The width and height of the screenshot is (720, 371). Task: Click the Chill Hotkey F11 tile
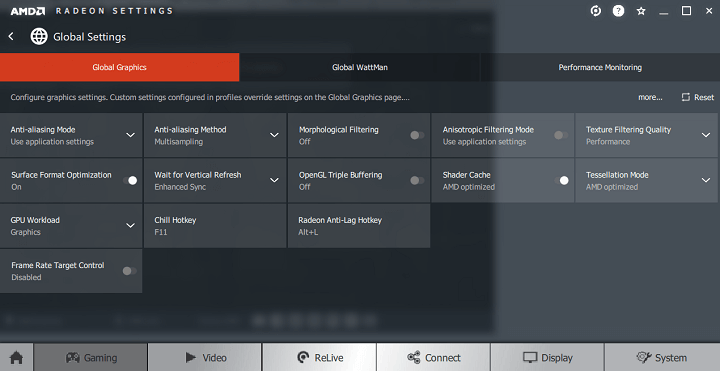pyautogui.click(x=215, y=226)
